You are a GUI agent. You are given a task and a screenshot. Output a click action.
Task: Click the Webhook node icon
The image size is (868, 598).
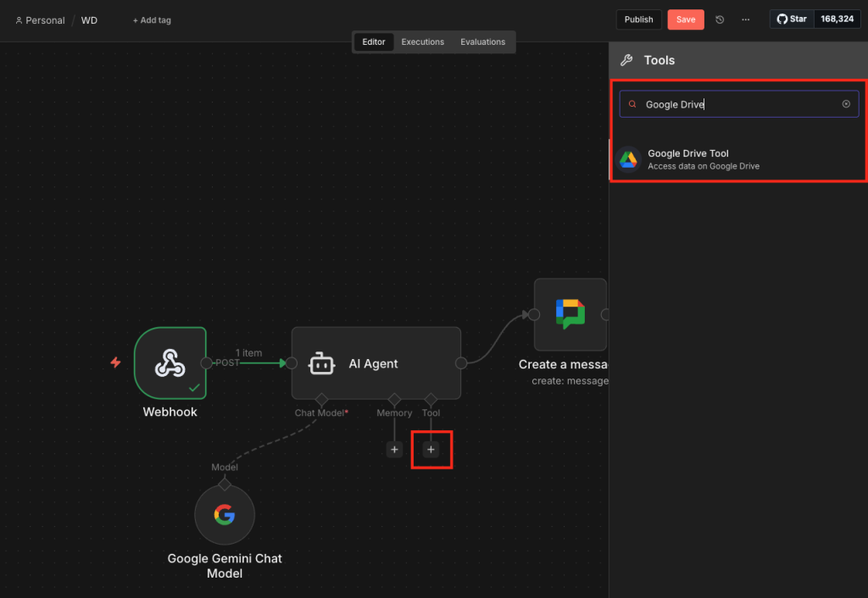pyautogui.click(x=170, y=363)
